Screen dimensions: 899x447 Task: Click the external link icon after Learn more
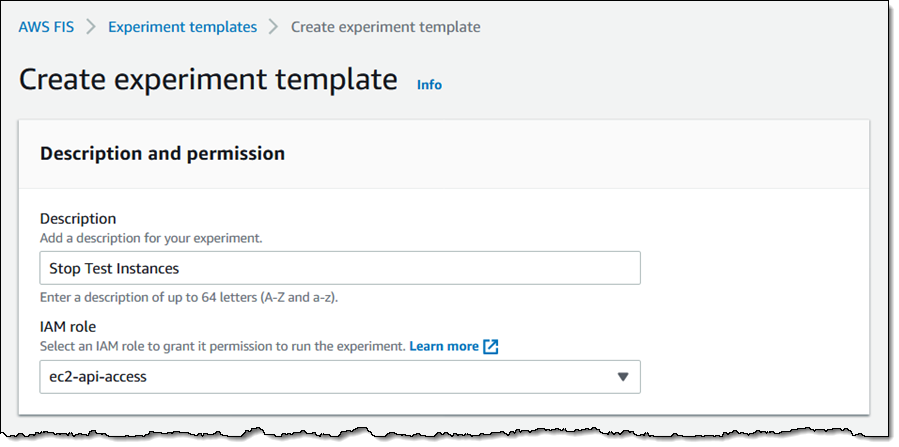490,346
